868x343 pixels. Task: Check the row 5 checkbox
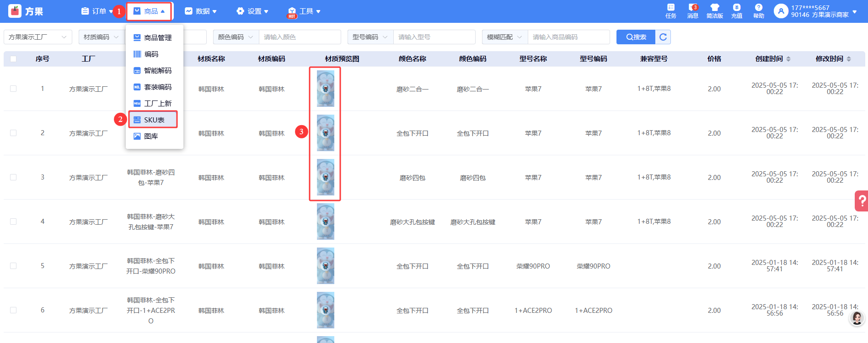13,266
